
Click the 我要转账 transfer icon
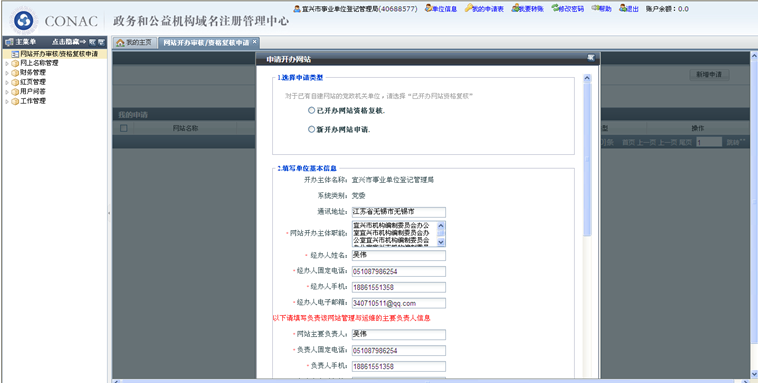515,8
